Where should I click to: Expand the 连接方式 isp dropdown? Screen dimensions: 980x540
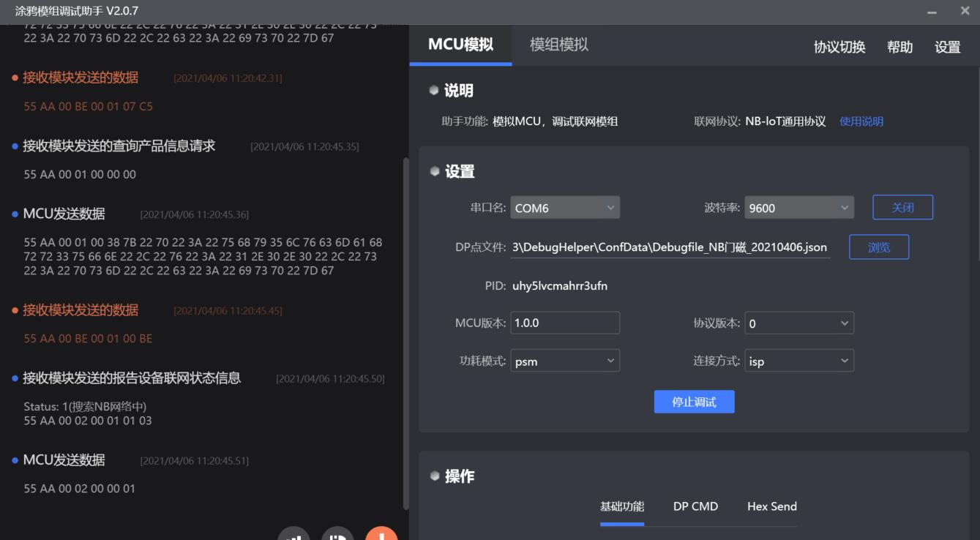[x=798, y=361]
